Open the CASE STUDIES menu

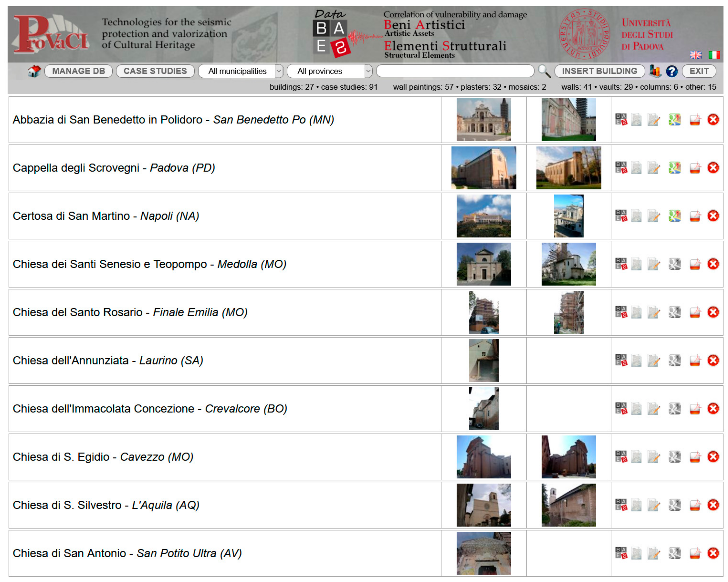coord(155,71)
